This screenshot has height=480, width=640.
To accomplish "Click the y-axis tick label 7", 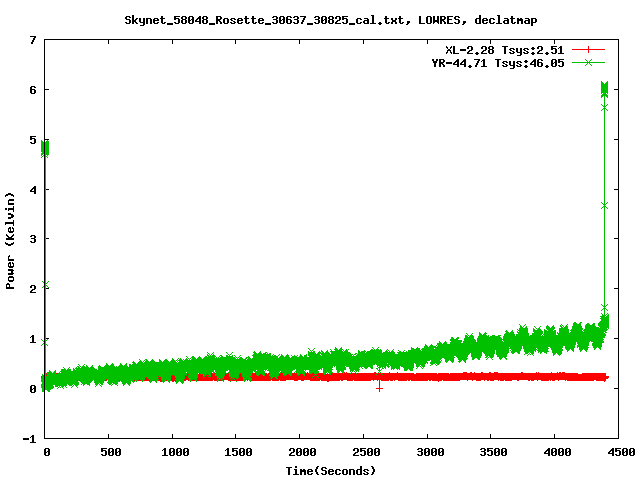I will (33, 40).
